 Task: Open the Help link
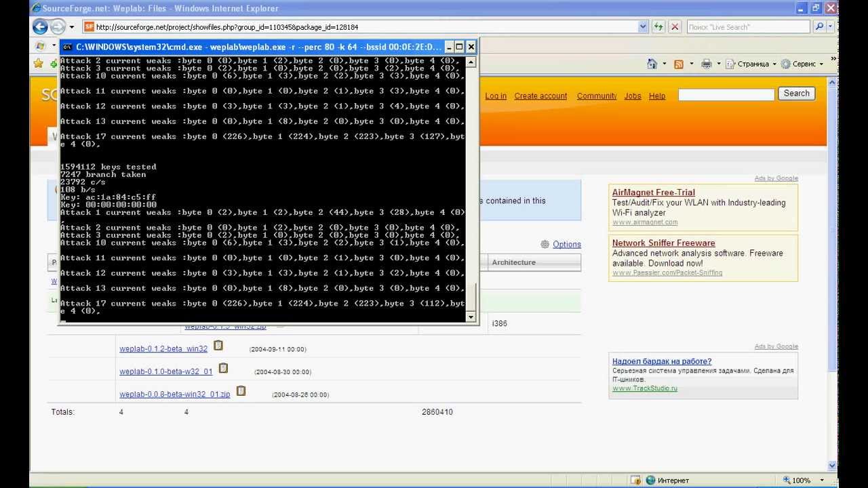click(657, 96)
